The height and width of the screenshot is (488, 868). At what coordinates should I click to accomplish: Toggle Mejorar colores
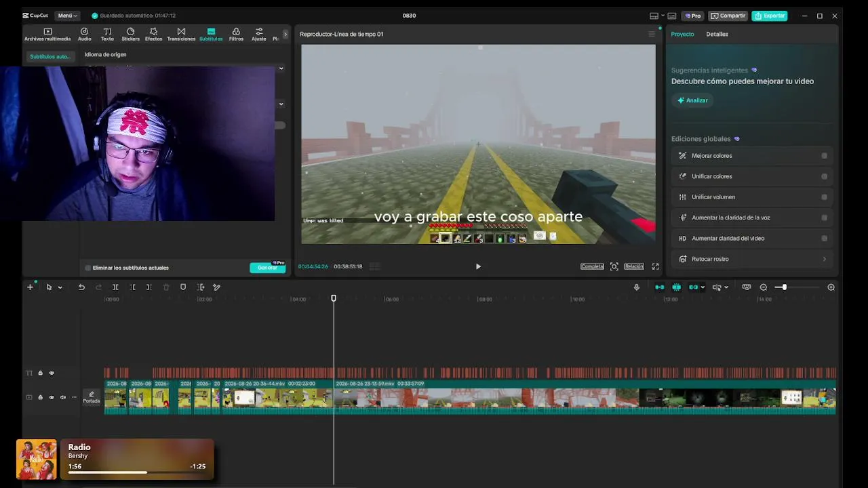click(824, 156)
